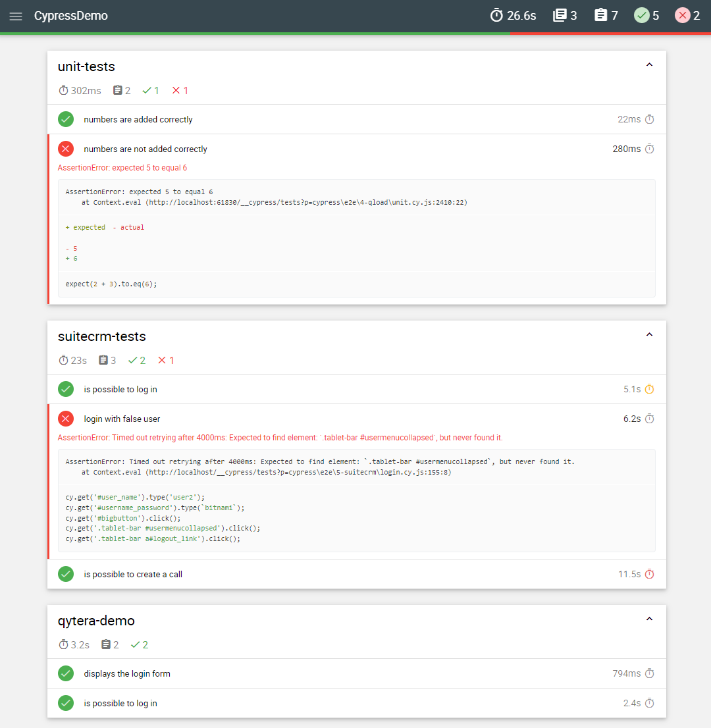Click the CypressDemo title in the header

tap(70, 15)
